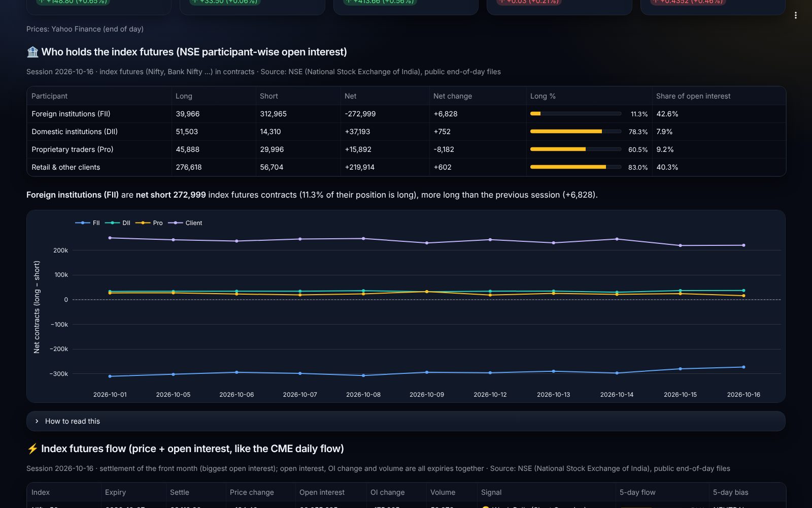
Task: Select the Proprietary traders (Pro) row label
Action: [73, 149]
